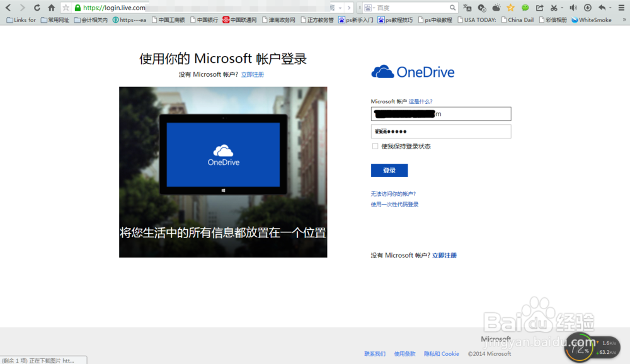The width and height of the screenshot is (630, 364).
Task: Reload the current page
Action: click(37, 8)
